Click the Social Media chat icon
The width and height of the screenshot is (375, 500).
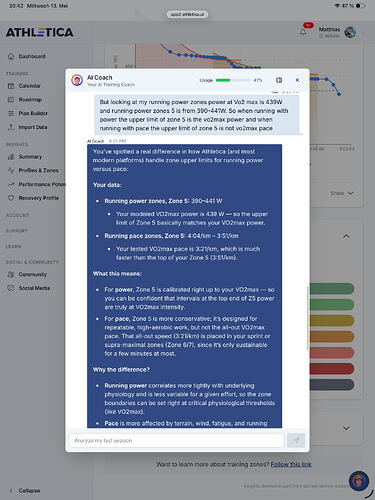pos(11,288)
